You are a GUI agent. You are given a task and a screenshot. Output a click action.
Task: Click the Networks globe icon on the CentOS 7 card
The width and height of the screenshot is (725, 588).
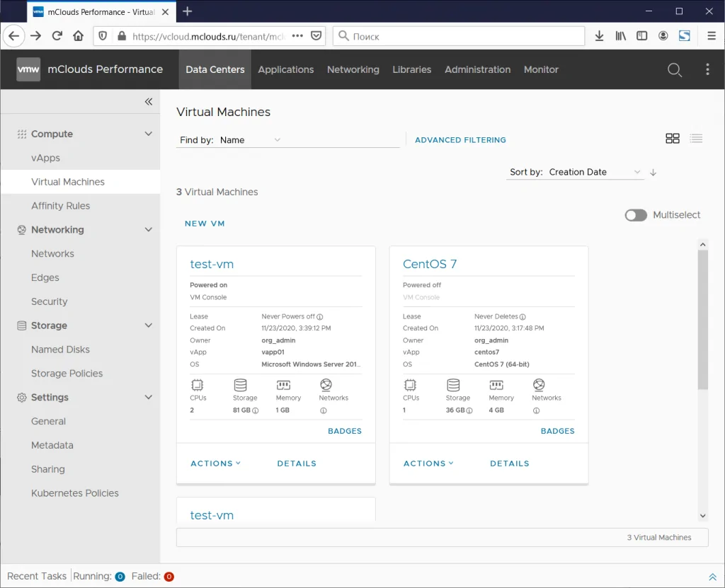[x=539, y=385]
